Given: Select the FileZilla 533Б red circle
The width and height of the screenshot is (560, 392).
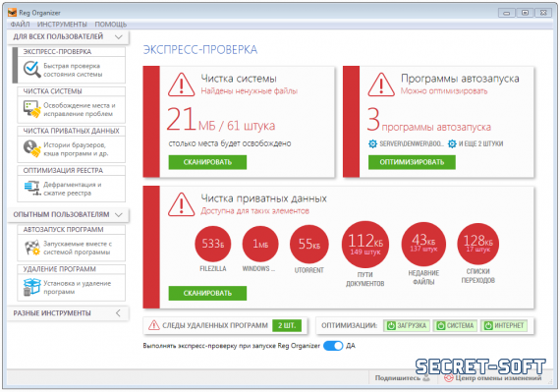Looking at the screenshot, I should coord(213,244).
